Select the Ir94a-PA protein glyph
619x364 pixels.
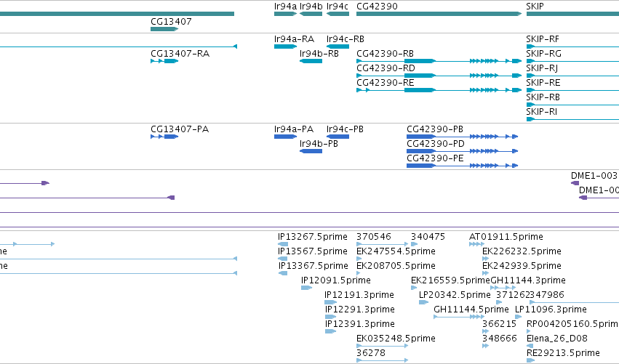click(x=285, y=137)
